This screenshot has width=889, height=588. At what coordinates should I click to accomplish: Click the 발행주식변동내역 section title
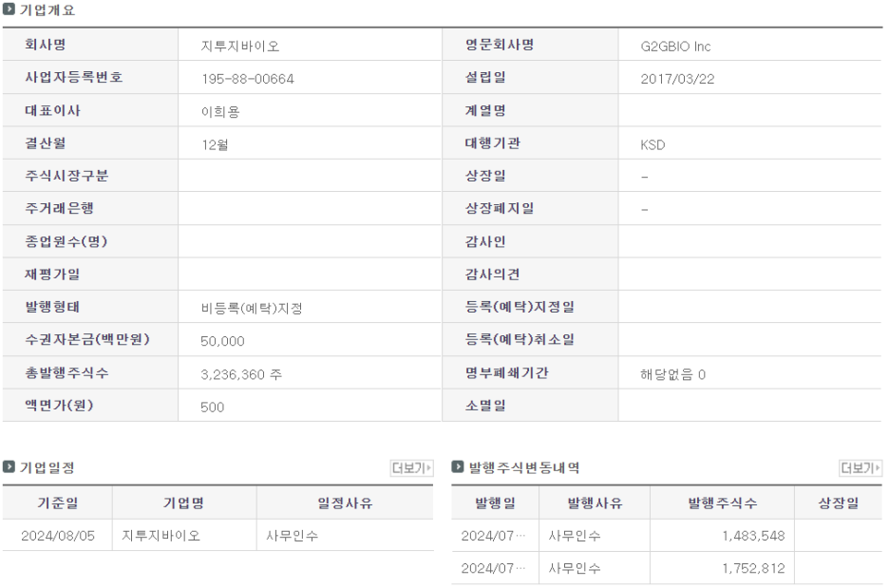[524, 467]
